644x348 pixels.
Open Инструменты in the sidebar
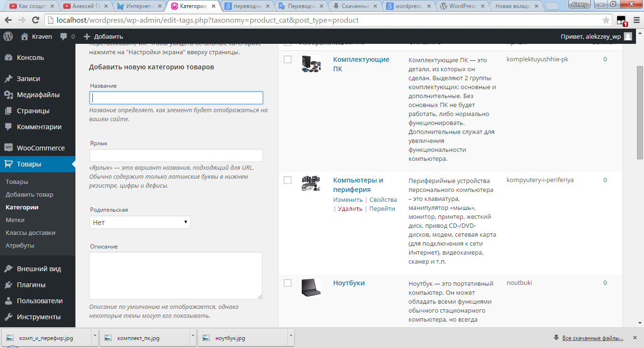tap(38, 317)
